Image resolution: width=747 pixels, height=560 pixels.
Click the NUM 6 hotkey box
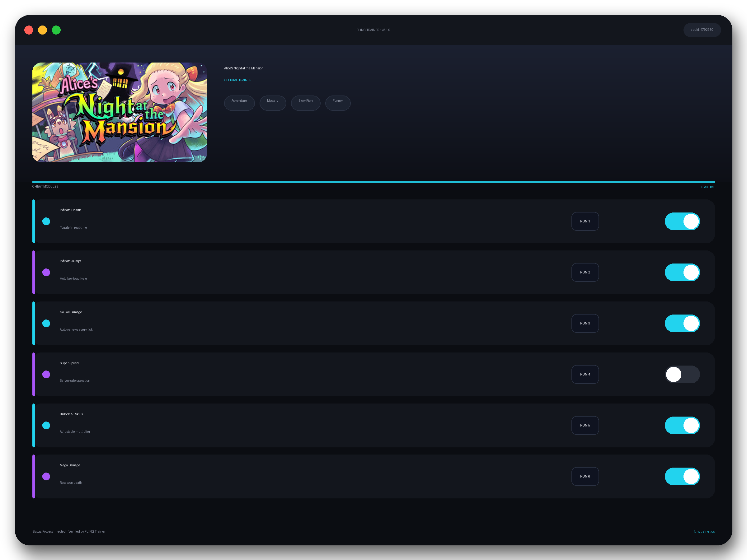585,476
